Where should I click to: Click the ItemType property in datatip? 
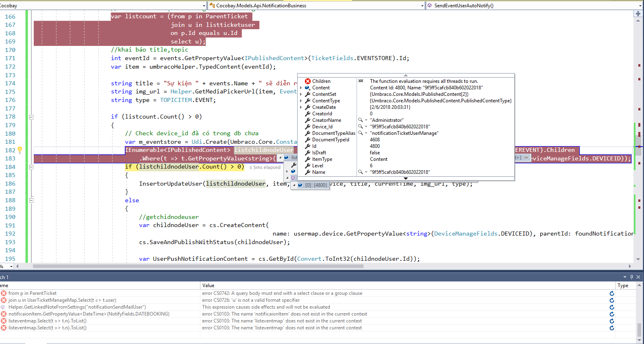click(322, 159)
